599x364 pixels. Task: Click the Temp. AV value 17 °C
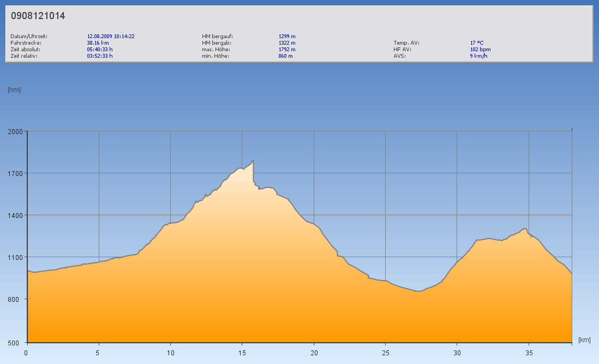coord(477,43)
